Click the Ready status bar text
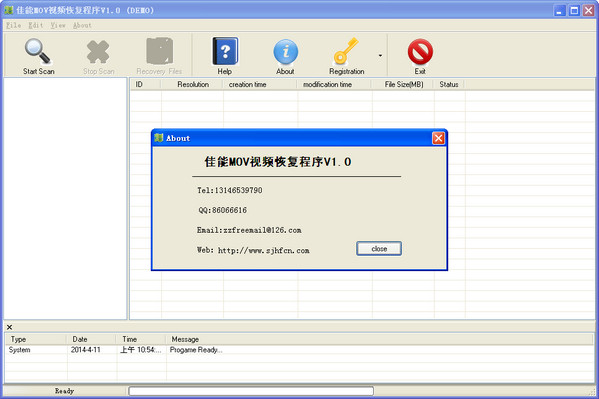Screen dimensions: 599x399 pos(64,391)
